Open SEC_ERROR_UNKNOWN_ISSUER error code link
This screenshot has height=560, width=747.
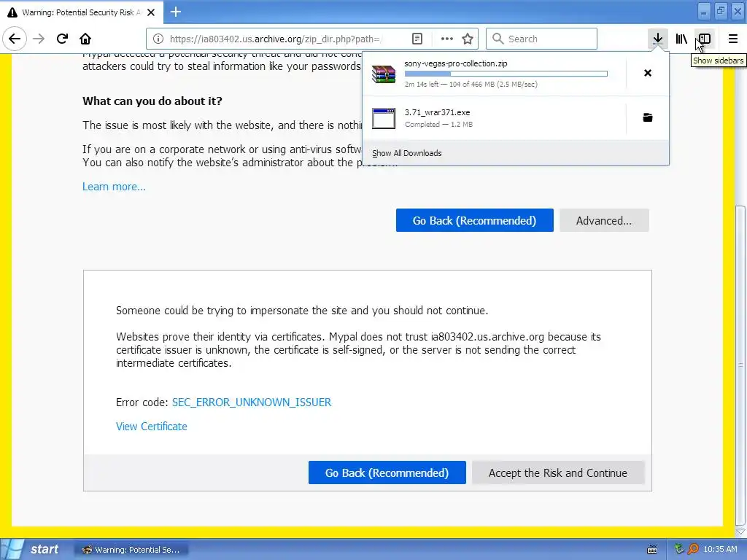pyautogui.click(x=252, y=402)
